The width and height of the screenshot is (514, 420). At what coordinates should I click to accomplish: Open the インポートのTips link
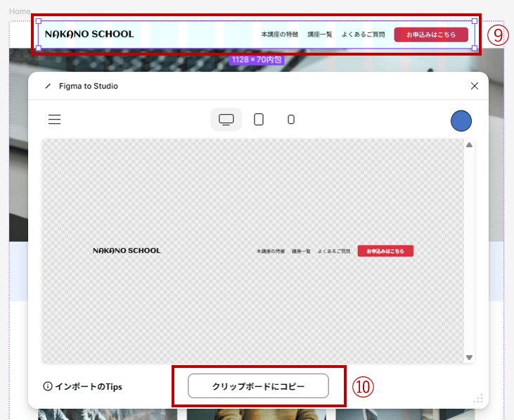(88, 386)
